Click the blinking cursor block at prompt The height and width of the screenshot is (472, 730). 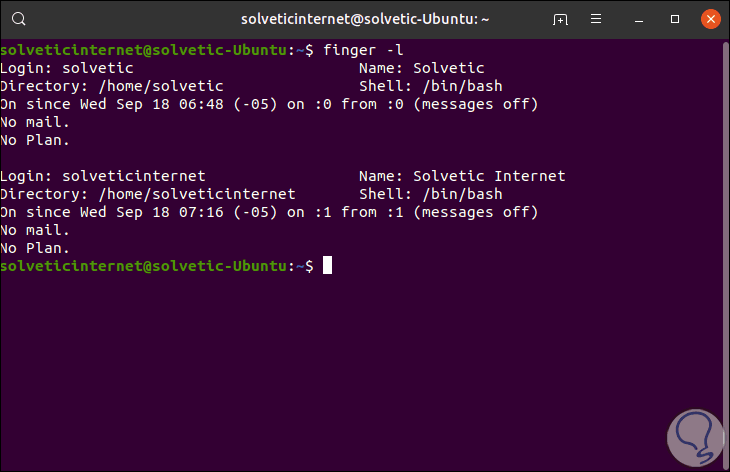point(327,266)
